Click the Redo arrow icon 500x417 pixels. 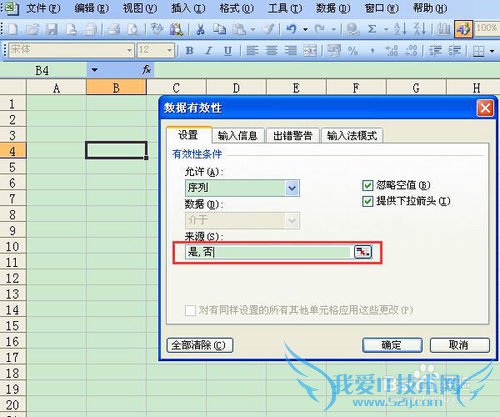coord(320,30)
